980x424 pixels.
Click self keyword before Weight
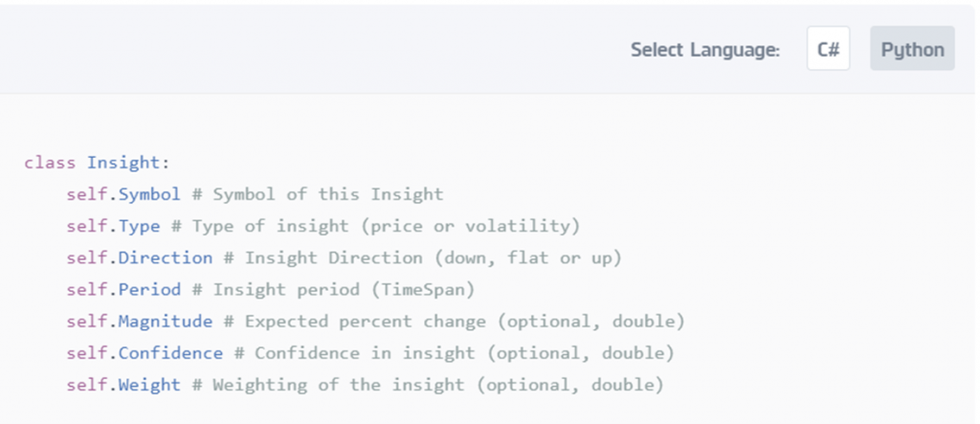click(87, 385)
